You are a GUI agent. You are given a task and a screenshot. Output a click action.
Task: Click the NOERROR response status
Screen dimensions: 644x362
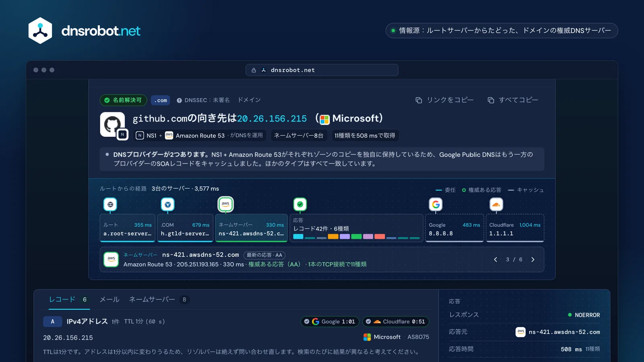point(584,315)
